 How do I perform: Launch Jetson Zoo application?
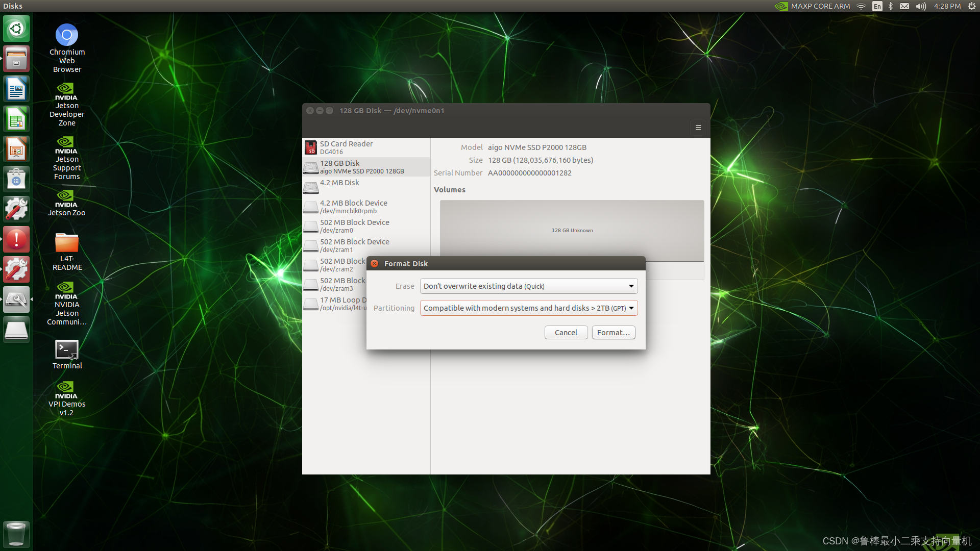pyautogui.click(x=67, y=204)
